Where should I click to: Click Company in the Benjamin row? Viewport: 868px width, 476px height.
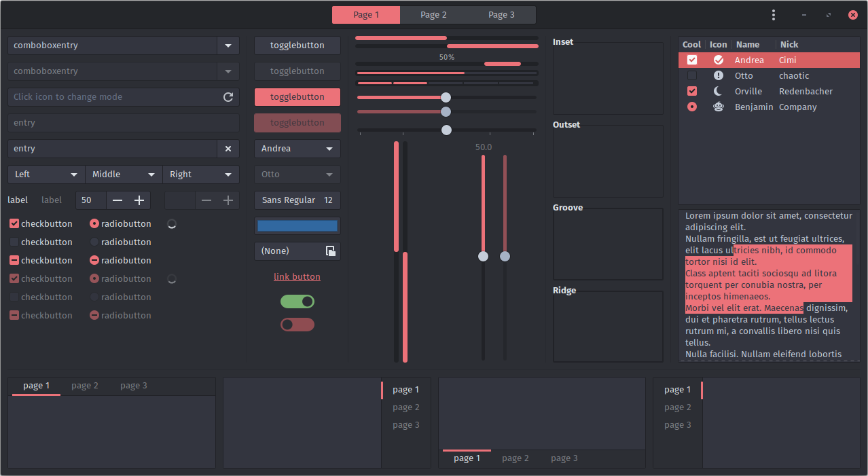point(797,107)
